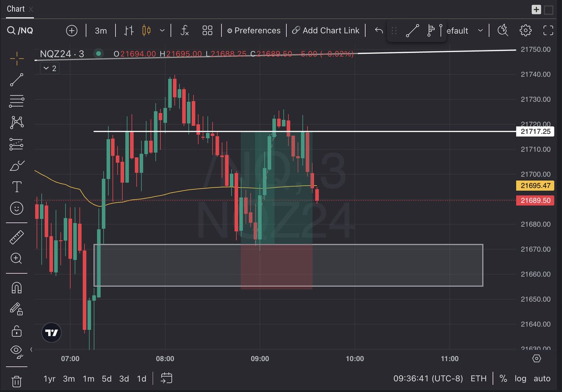This screenshot has height=392, width=562.
Task: Click the NQZ24 · 3 symbol legend title
Action: tap(62, 54)
